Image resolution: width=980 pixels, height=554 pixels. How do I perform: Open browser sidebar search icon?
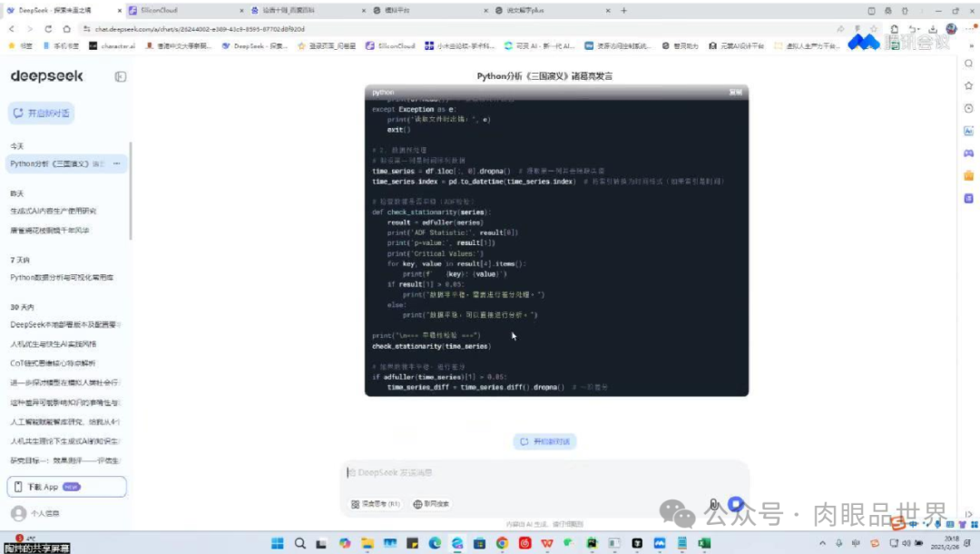pos(969,64)
